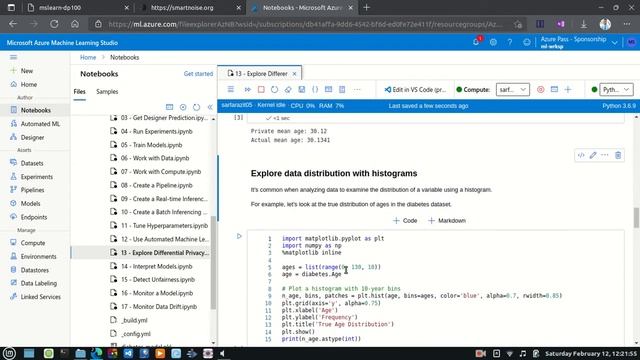Switch to the Samples tab
Viewport: 640px width, 360px height.
point(107,91)
